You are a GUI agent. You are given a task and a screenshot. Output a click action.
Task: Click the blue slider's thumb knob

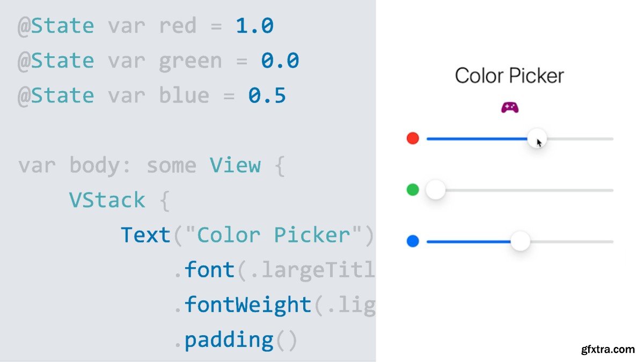[519, 241]
